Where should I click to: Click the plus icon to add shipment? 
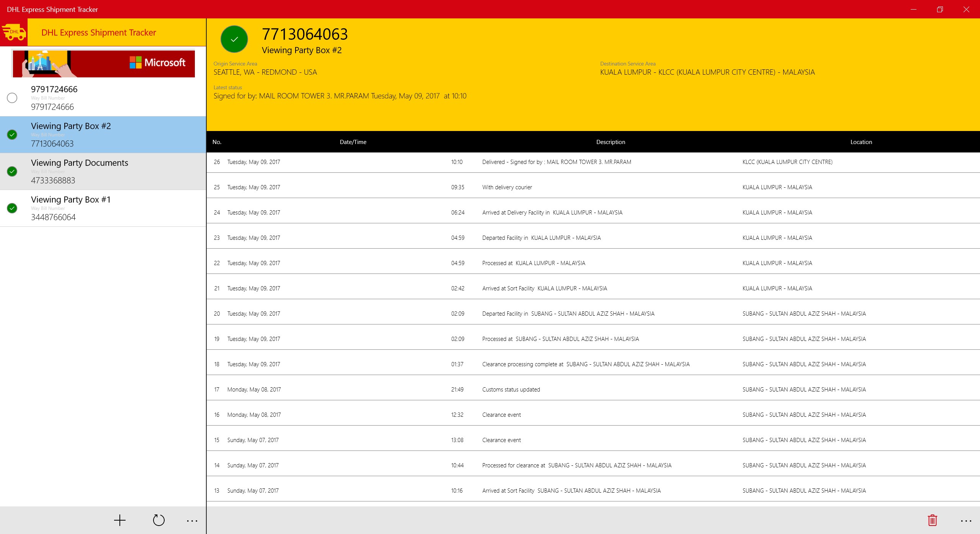[x=120, y=520]
